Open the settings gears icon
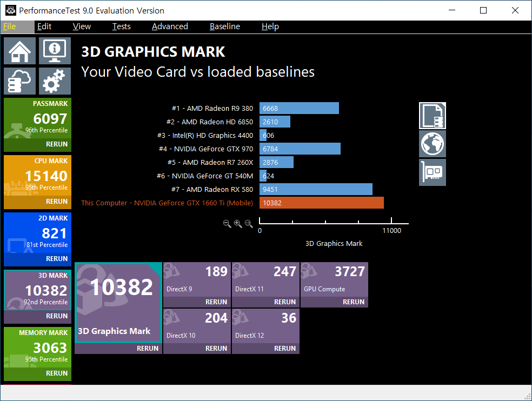Screen dimensions: 532x401 55,81
